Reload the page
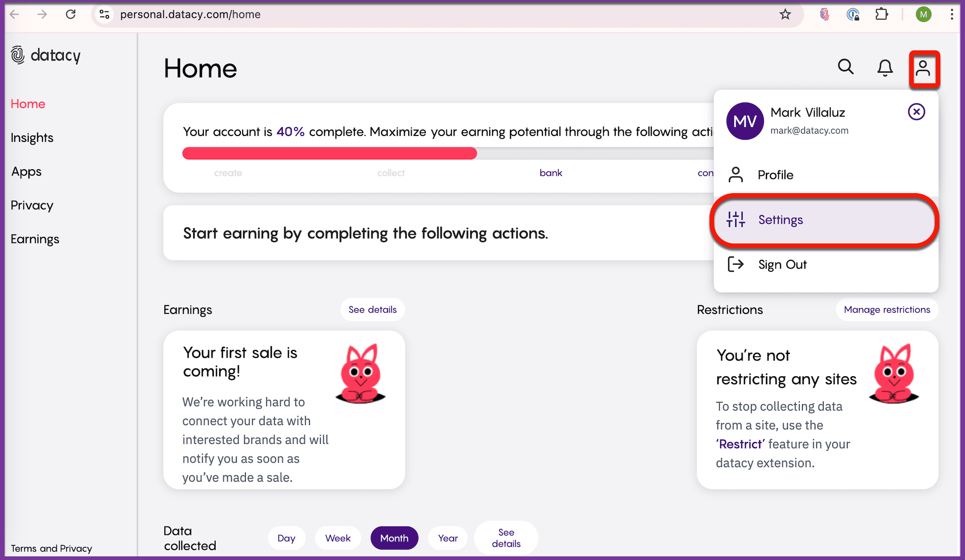 click(70, 15)
